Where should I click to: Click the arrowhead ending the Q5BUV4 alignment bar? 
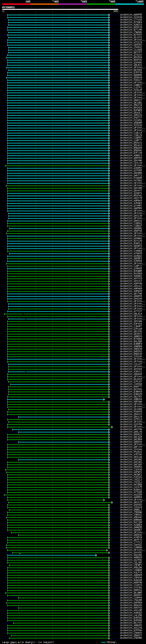104,399
